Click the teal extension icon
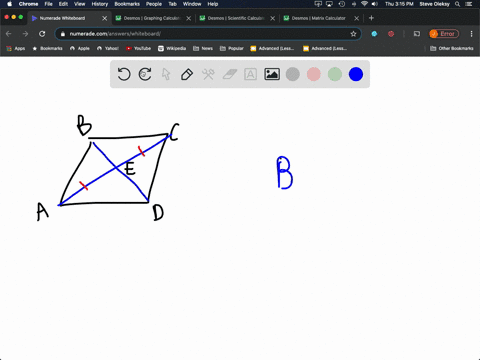480x360 pixels. click(x=374, y=34)
